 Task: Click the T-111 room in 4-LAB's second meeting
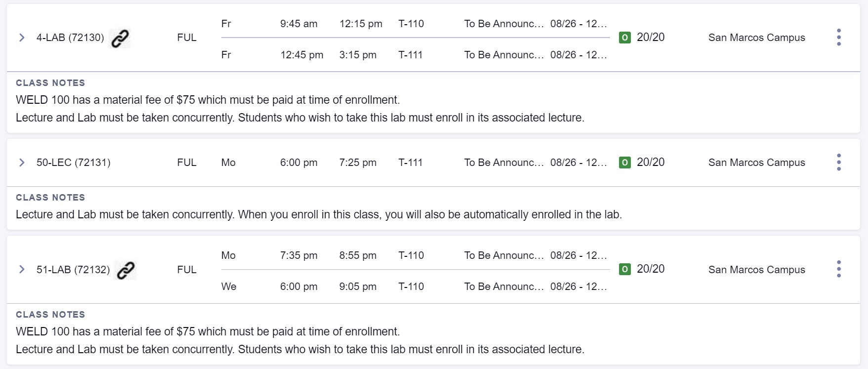pos(411,55)
